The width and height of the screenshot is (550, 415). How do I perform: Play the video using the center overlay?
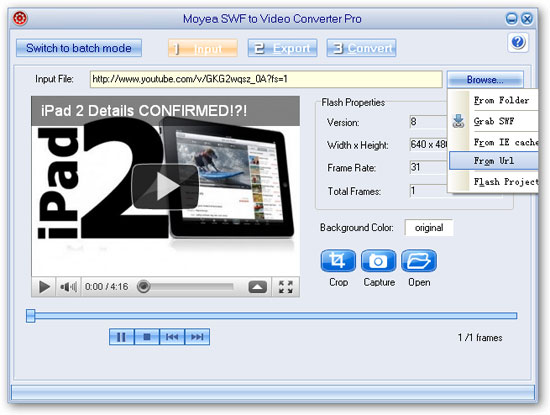(165, 186)
